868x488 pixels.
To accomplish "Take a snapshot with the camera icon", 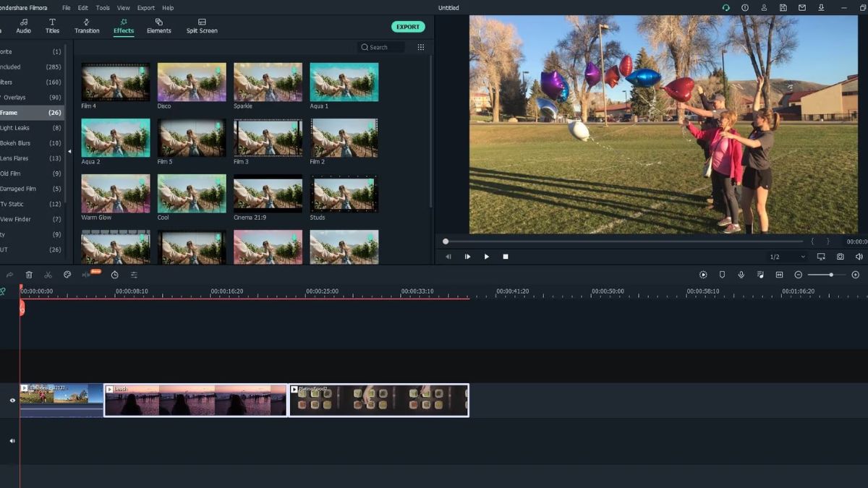I will 839,257.
